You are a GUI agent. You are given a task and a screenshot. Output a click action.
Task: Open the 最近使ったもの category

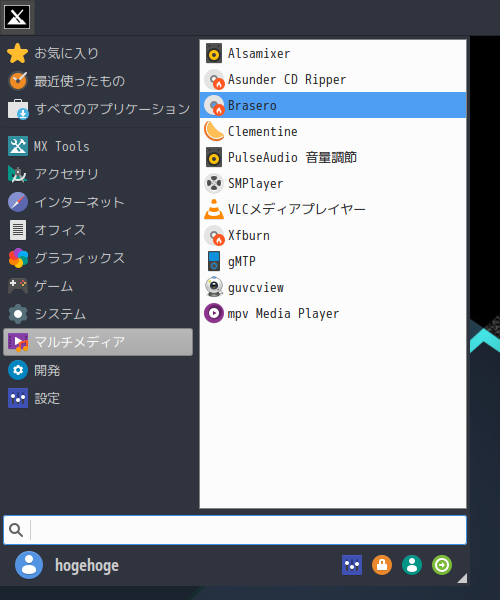pyautogui.click(x=80, y=81)
